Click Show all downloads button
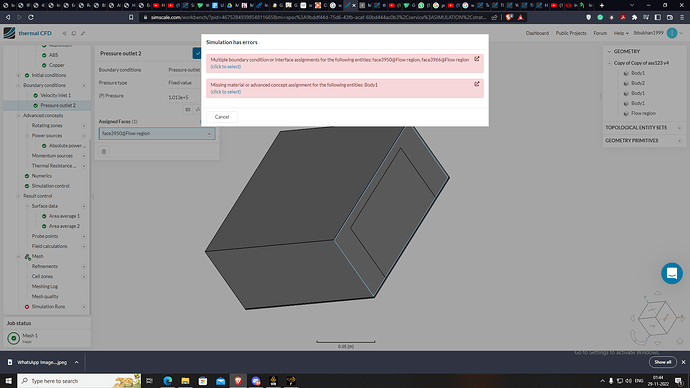The image size is (690, 388). (x=662, y=362)
